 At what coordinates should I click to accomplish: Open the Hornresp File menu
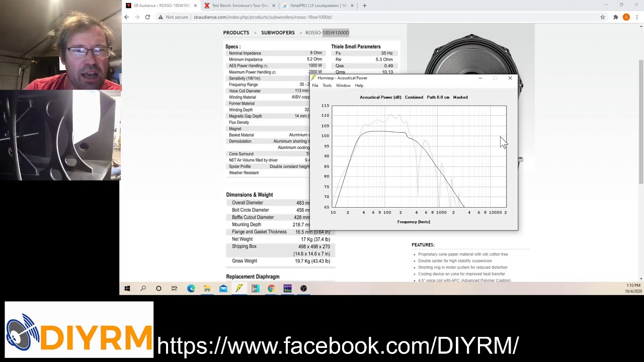click(x=315, y=85)
